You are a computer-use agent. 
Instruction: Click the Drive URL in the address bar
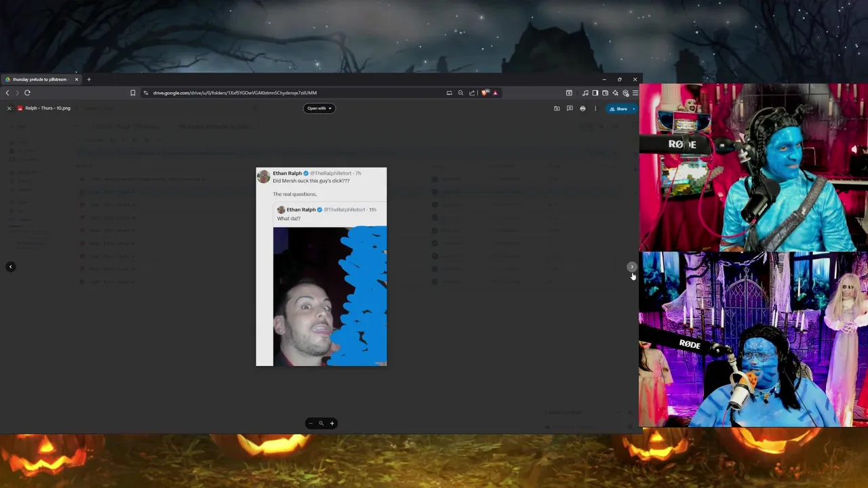tap(235, 93)
